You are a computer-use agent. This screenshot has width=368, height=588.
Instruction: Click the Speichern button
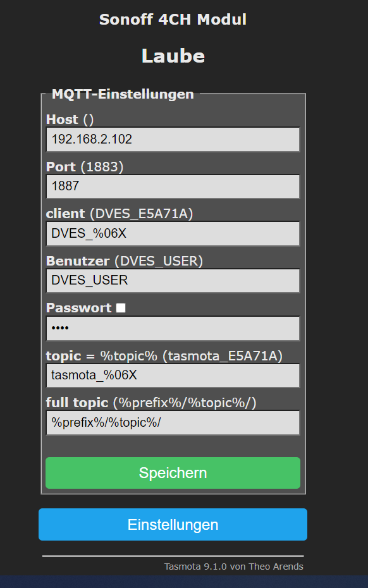click(x=173, y=473)
